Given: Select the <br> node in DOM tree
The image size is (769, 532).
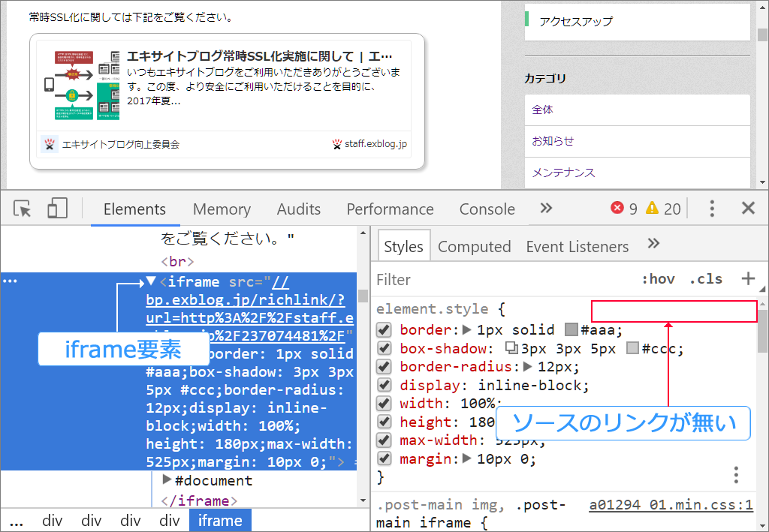Looking at the screenshot, I should [177, 261].
